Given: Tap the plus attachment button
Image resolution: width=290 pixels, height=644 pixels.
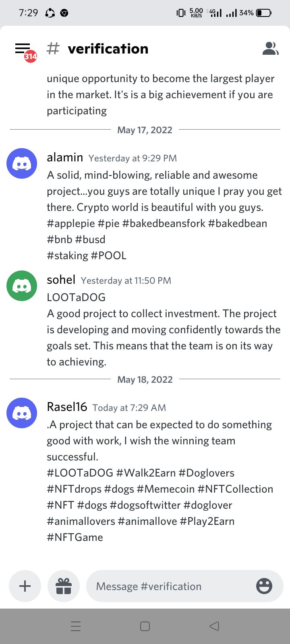Looking at the screenshot, I should point(25,586).
